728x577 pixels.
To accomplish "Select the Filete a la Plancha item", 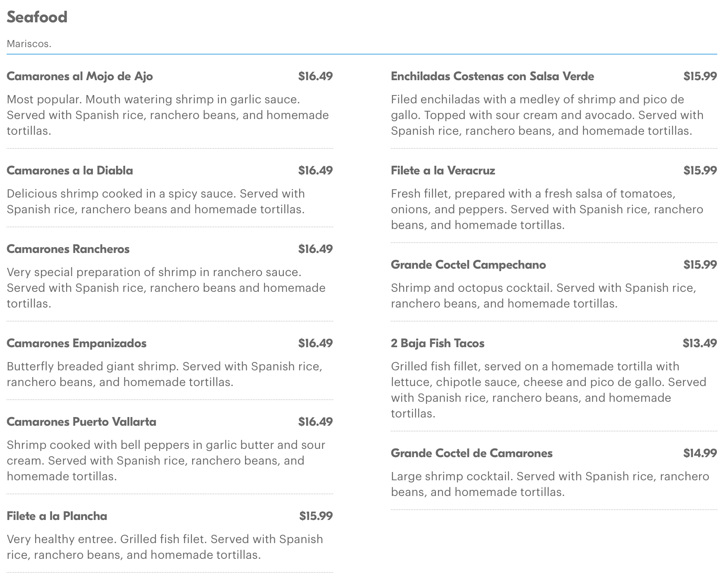I will pos(57,516).
